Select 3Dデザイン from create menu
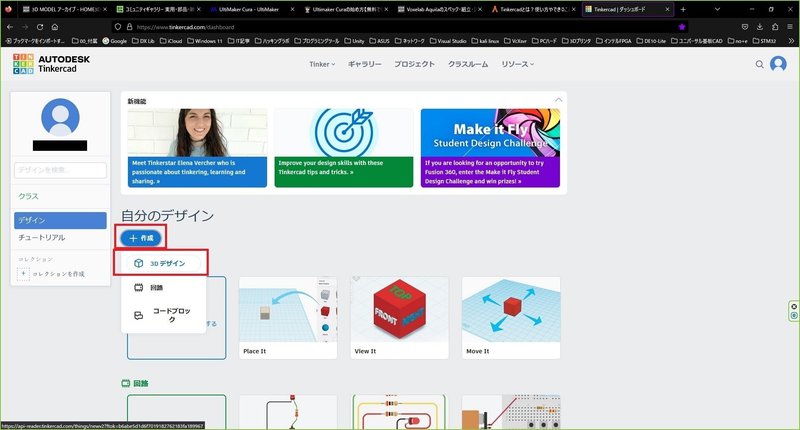Screen dimensions: 800x430 point(163,263)
